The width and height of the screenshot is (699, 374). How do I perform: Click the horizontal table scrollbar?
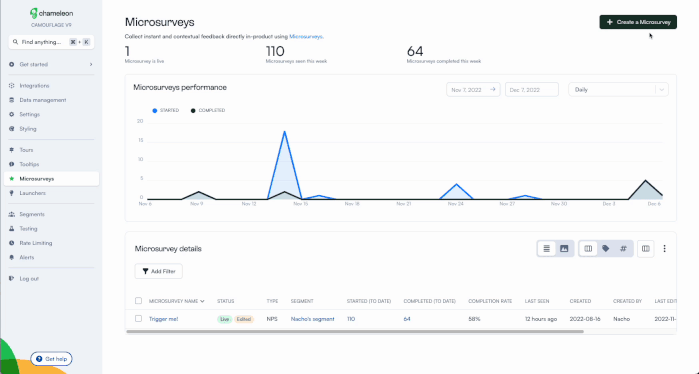pos(355,332)
